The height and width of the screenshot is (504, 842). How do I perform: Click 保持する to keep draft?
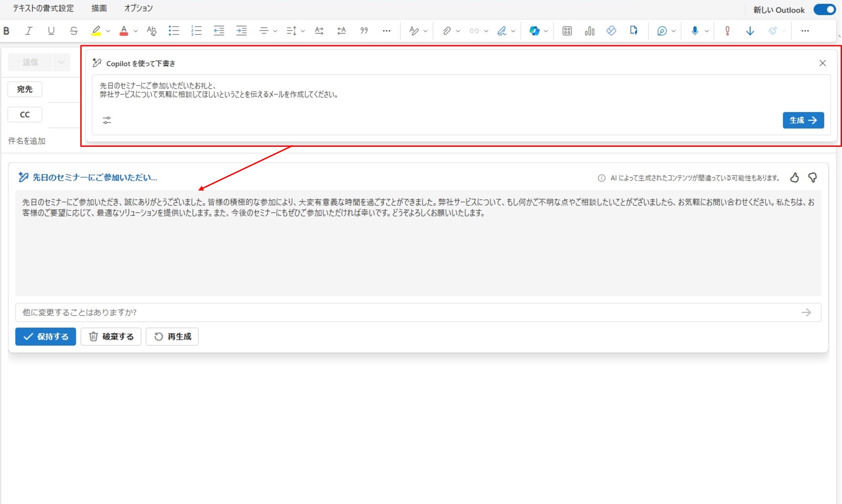pos(46,337)
